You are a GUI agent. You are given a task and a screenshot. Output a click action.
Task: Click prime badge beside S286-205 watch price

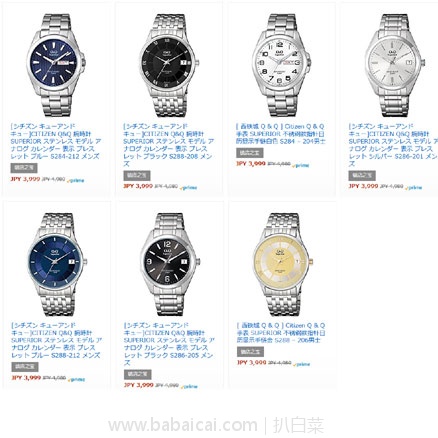coord(189,387)
